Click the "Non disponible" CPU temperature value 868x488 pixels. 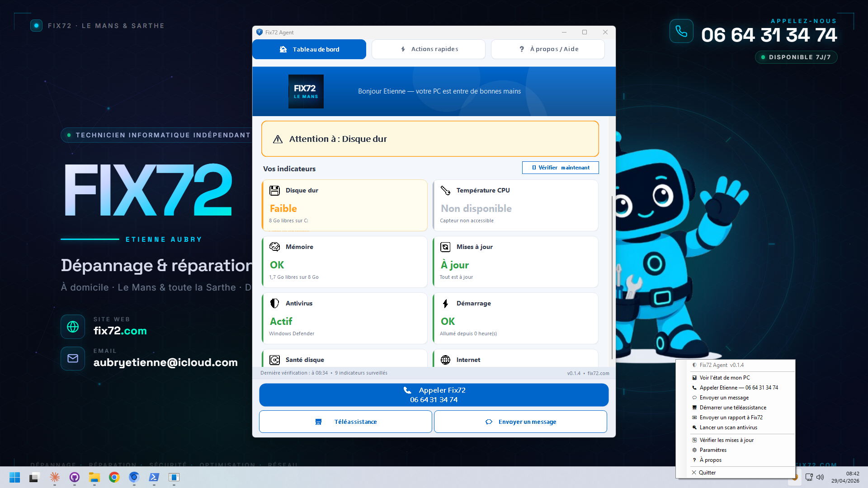(x=476, y=208)
